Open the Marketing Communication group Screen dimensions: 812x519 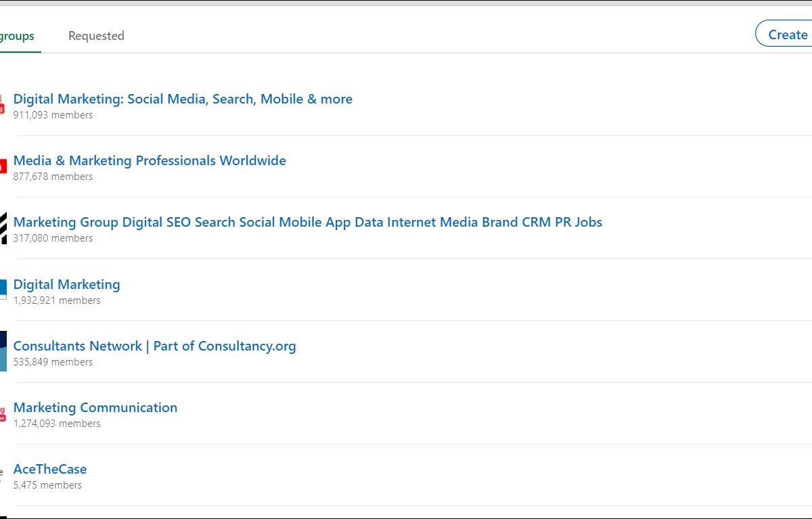pos(95,407)
